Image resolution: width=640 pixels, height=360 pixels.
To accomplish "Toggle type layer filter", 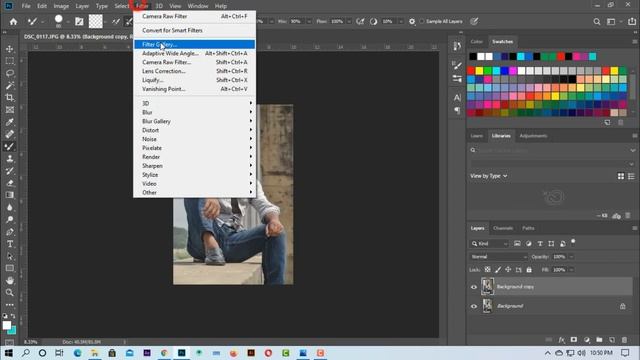I will [x=540, y=244].
